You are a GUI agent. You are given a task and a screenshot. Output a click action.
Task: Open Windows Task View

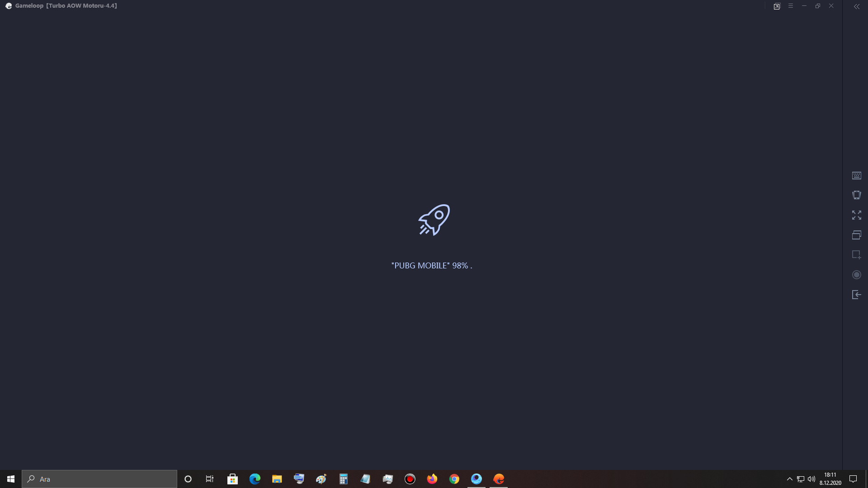(209, 479)
